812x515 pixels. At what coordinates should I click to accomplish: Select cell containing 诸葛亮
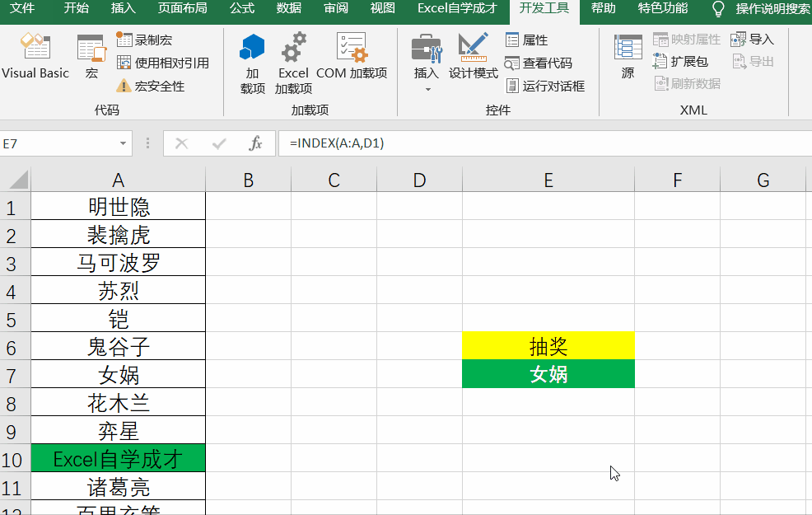[119, 486]
